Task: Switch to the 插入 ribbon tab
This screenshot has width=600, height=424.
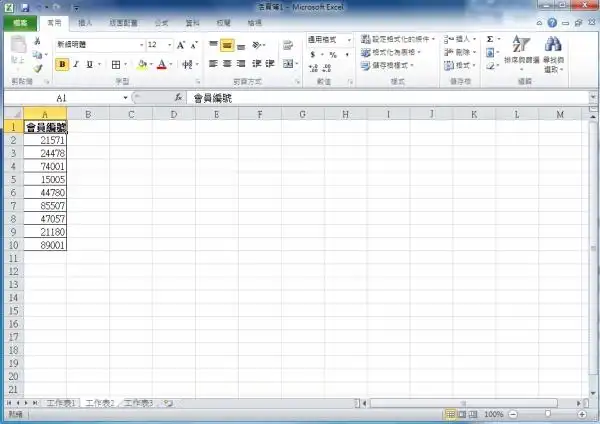Action: [85, 21]
